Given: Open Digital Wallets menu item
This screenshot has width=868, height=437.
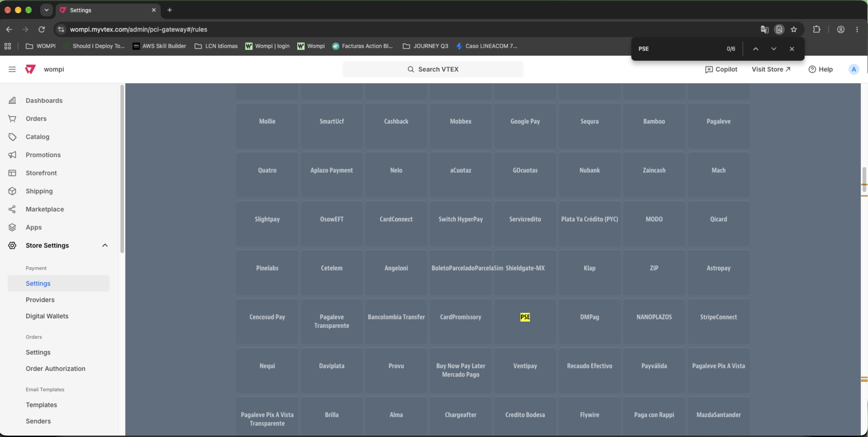Looking at the screenshot, I should click(x=47, y=316).
